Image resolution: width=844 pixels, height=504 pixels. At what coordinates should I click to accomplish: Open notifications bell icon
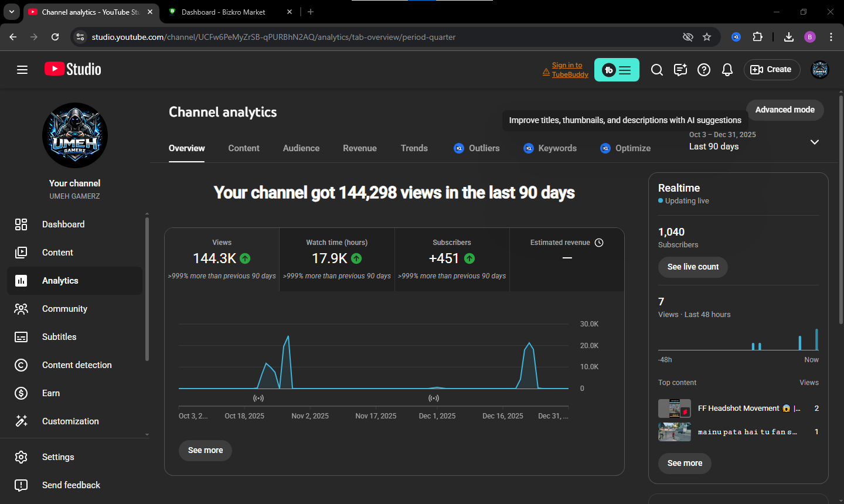[x=727, y=70]
